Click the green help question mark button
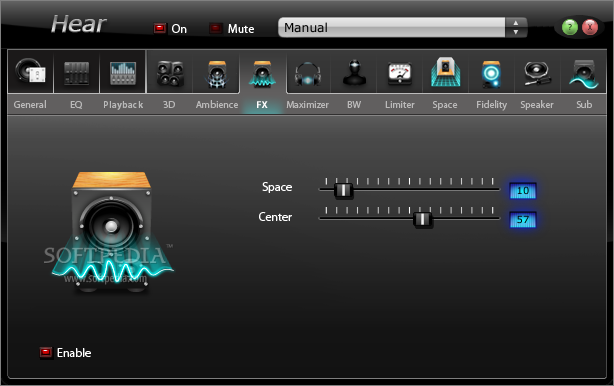The width and height of the screenshot is (614, 386). coord(570,27)
